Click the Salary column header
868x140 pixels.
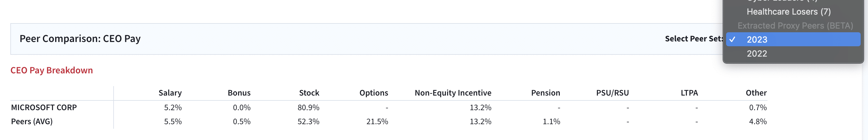(170, 93)
